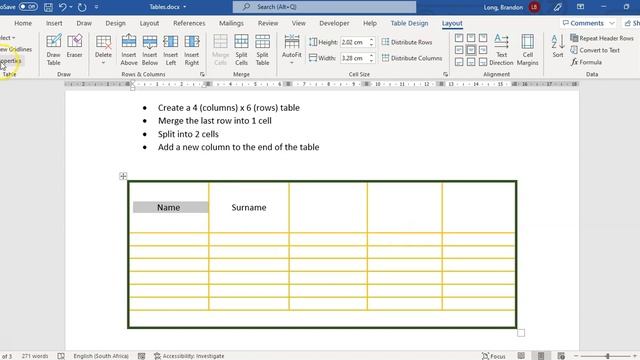Select the Draw Table tool
Screen dimensions: 640x360
point(53,50)
